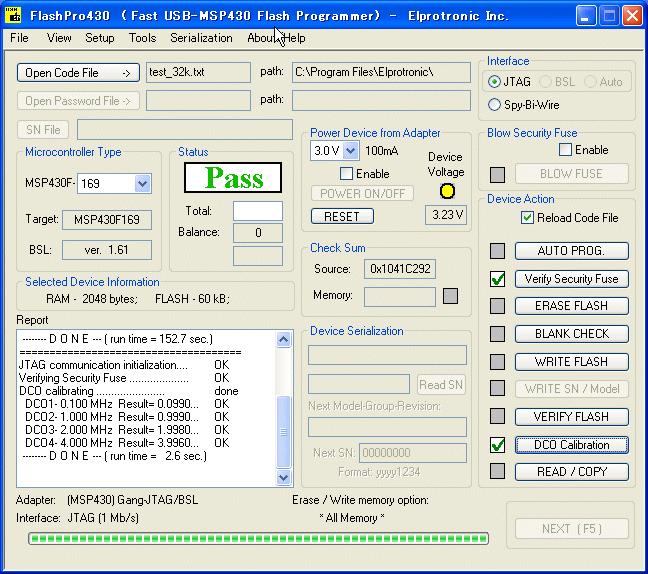Click the status box beside READ / COPY
The width and height of the screenshot is (648, 574).
(497, 472)
